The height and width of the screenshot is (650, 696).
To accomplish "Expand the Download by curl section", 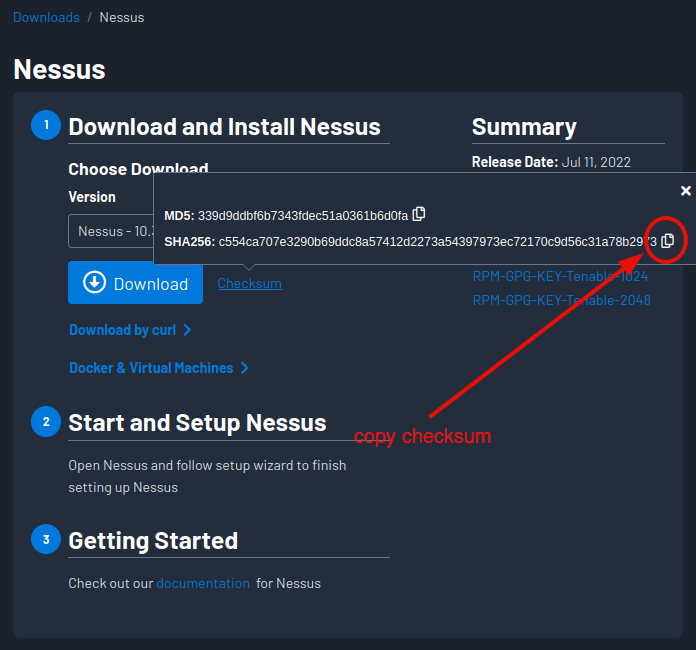I will (x=130, y=330).
